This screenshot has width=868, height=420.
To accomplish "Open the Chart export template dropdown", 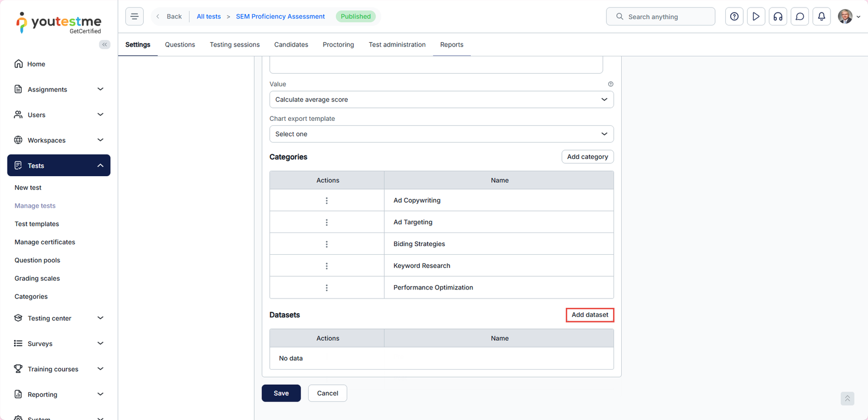I will point(441,134).
